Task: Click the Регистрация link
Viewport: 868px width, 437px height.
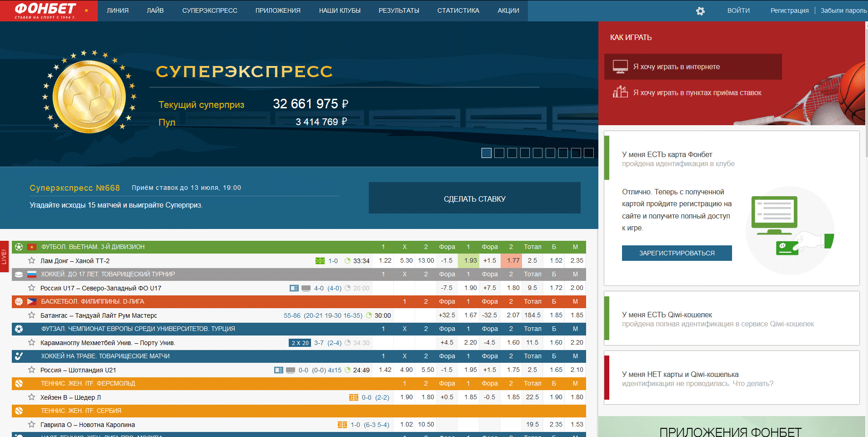Action: 789,10
